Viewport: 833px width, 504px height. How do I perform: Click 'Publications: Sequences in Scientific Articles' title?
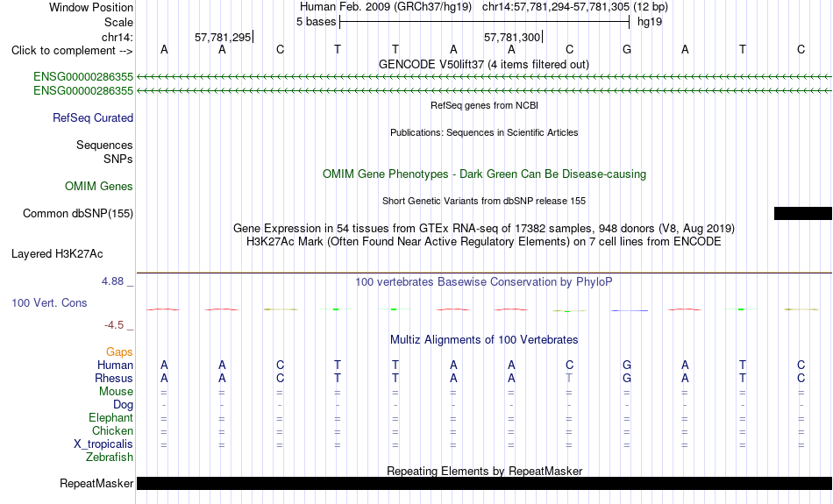[x=484, y=132]
